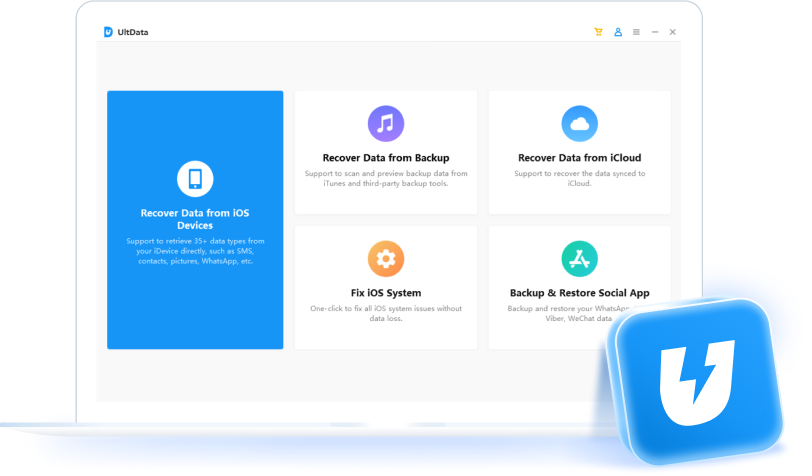Click the shopping cart purchase icon

coord(598,32)
